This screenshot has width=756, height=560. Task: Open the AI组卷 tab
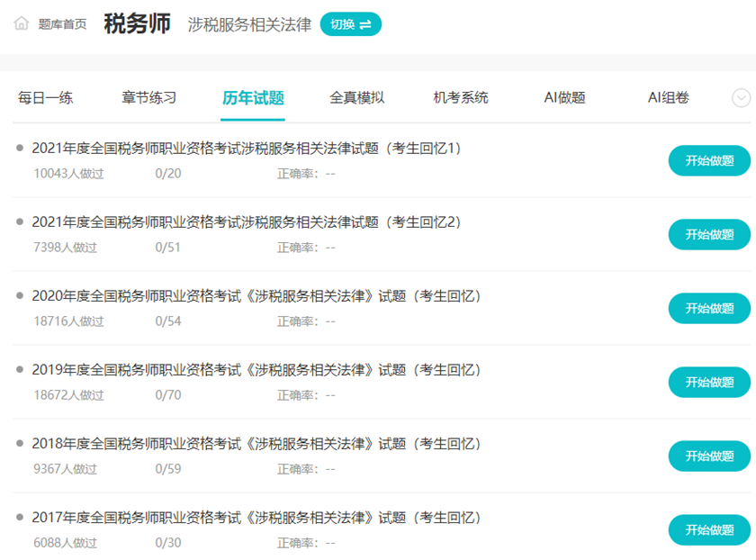click(x=670, y=98)
